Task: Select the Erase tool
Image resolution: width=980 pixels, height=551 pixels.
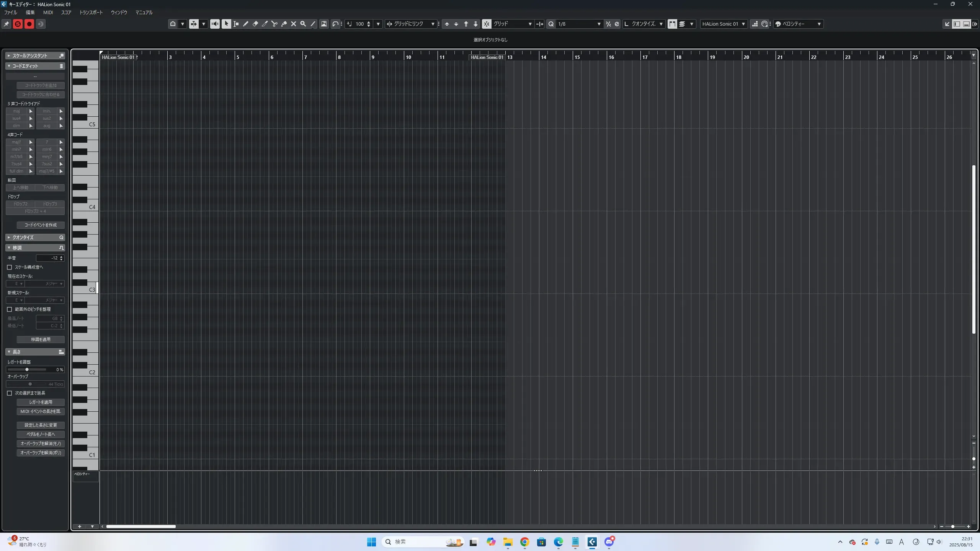Action: pos(255,24)
